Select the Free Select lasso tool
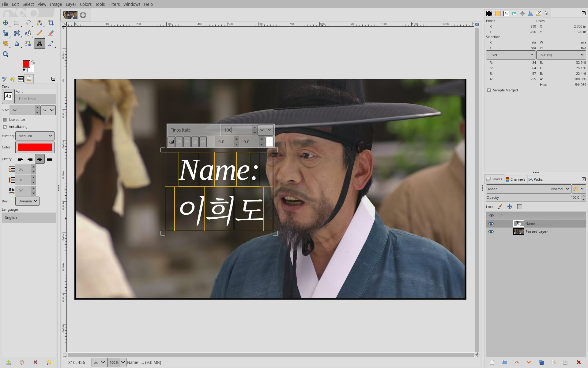Screen dimensions: 588x368 pyautogui.click(x=28, y=23)
